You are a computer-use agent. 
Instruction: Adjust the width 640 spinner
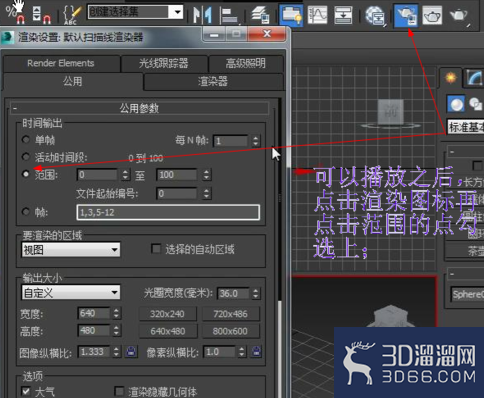[116, 313]
